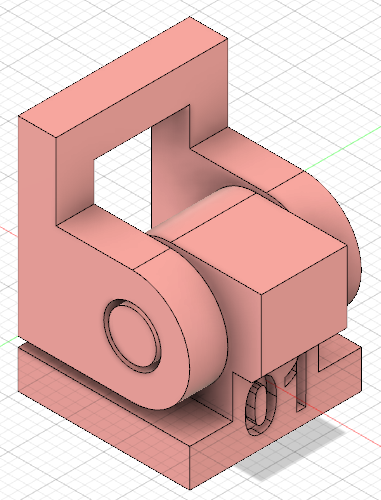Select the top face of the upright frame

point(123,77)
